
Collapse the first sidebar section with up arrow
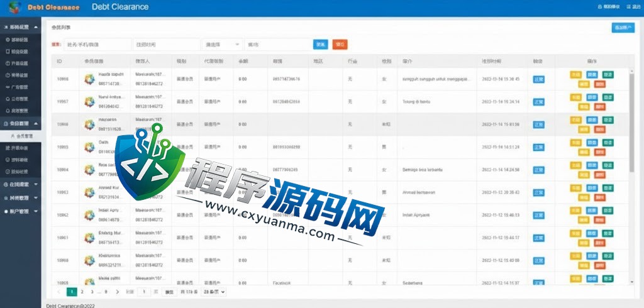coord(21,27)
